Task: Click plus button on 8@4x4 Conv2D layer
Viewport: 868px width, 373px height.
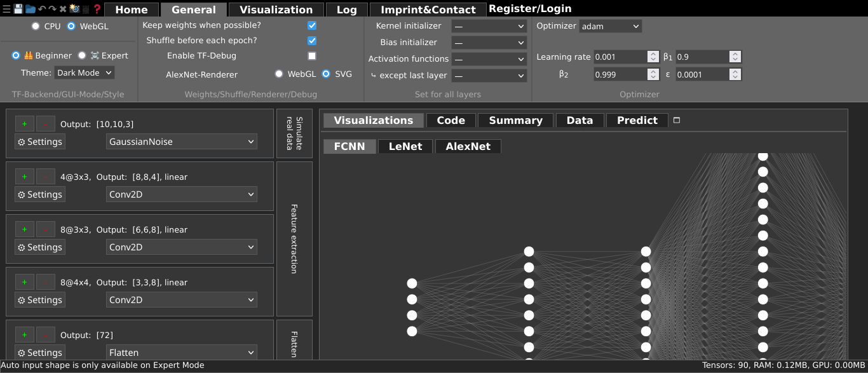Action: (24, 282)
